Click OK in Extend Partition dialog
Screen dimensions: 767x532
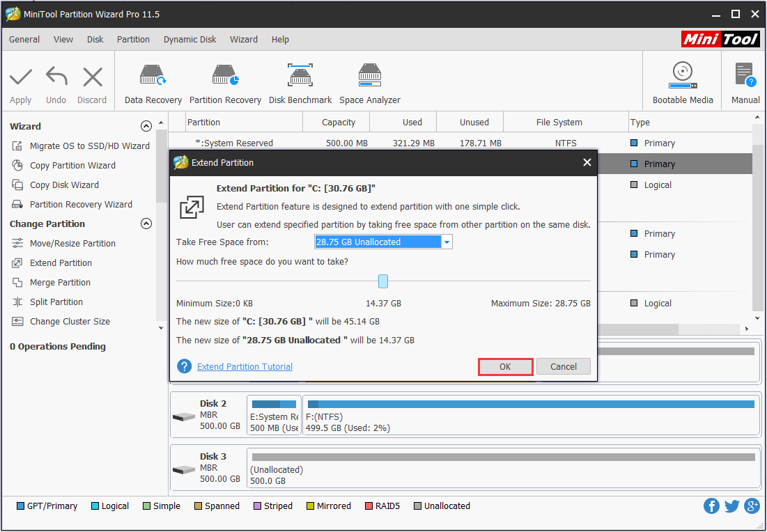coord(505,367)
